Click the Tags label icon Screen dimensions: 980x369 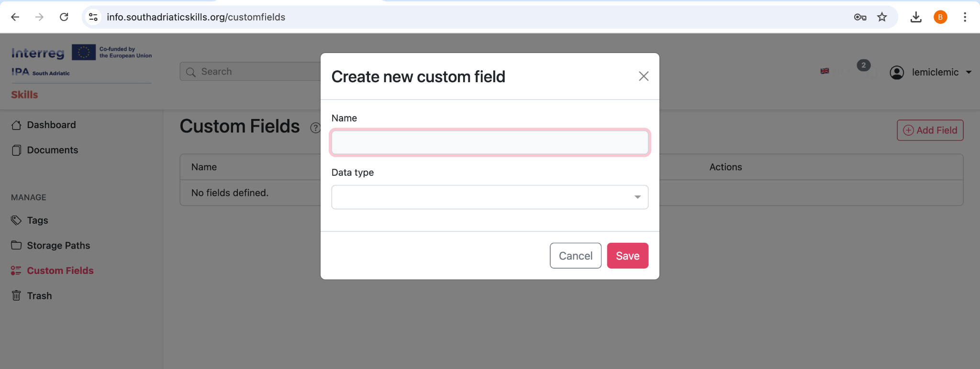16,220
